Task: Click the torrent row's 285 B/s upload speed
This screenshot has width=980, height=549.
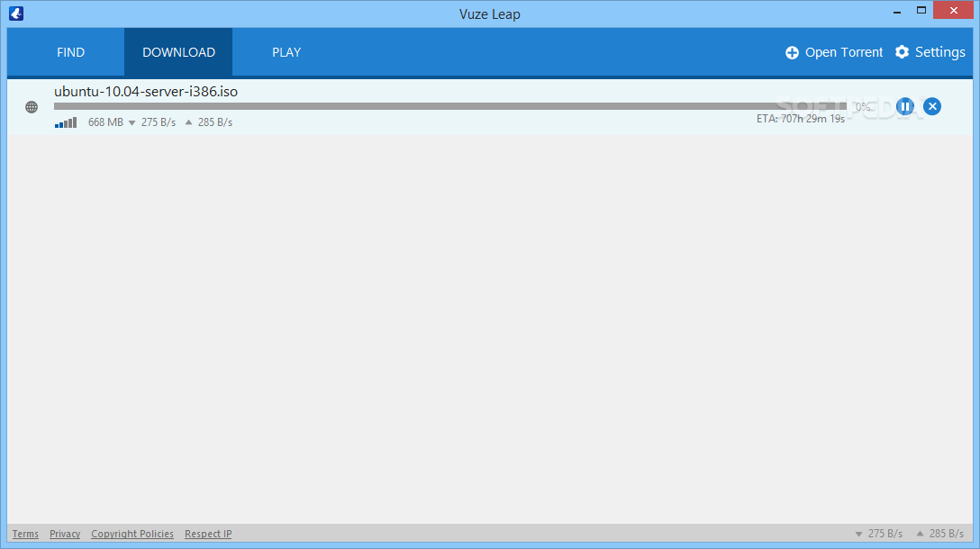Action: click(x=215, y=122)
